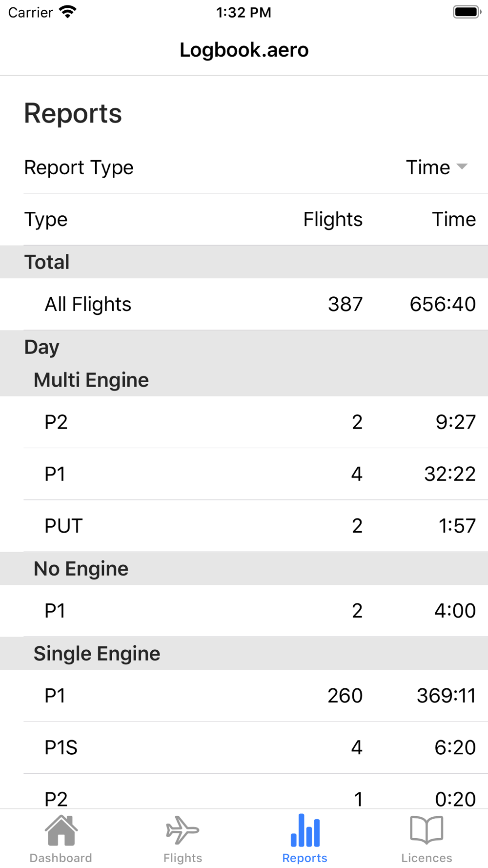Select the Time report type value
This screenshot has width=488, height=868.
click(x=428, y=167)
